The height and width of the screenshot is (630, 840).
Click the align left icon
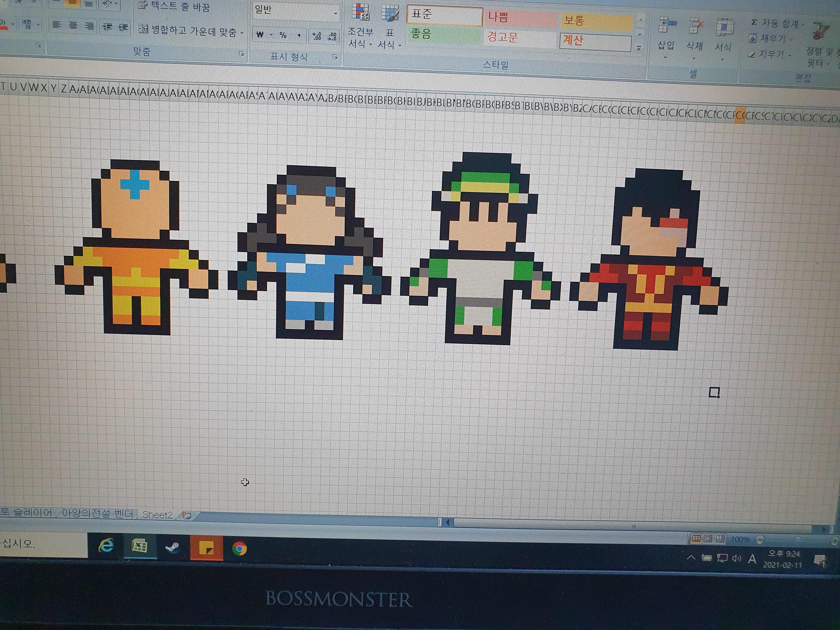pyautogui.click(x=57, y=25)
